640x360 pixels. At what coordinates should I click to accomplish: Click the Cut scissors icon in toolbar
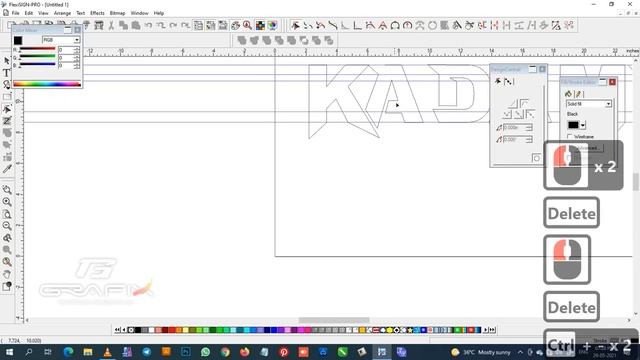coord(111,26)
